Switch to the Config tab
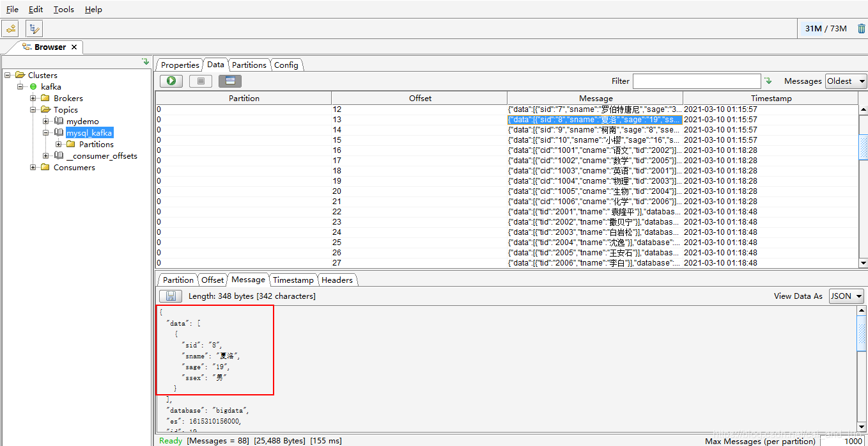Image resolution: width=868 pixels, height=446 pixels. click(x=286, y=65)
